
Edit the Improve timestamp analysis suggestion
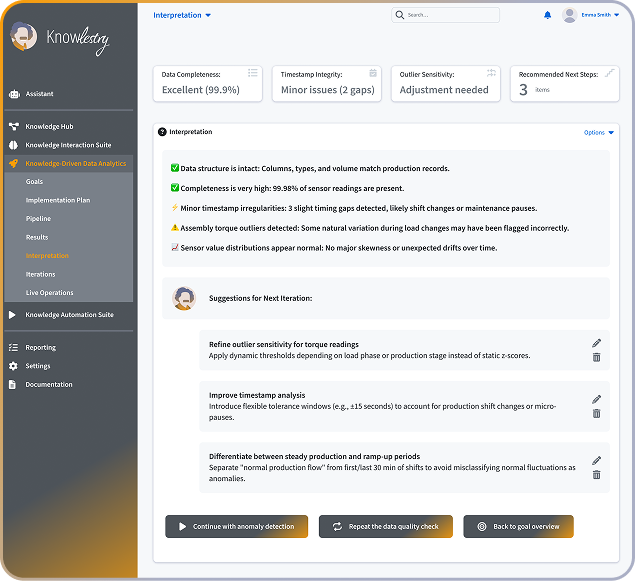point(597,399)
